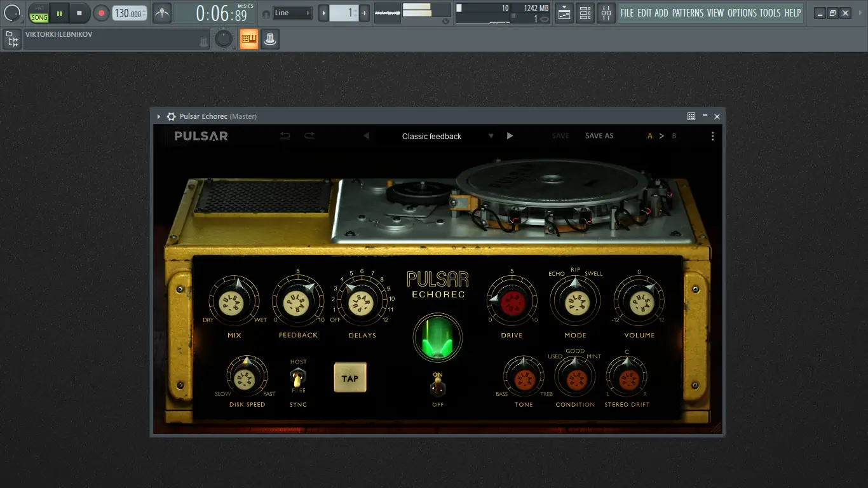Image resolution: width=868 pixels, height=488 pixels.
Task: Open the playlist view icon
Action: [x=564, y=13]
